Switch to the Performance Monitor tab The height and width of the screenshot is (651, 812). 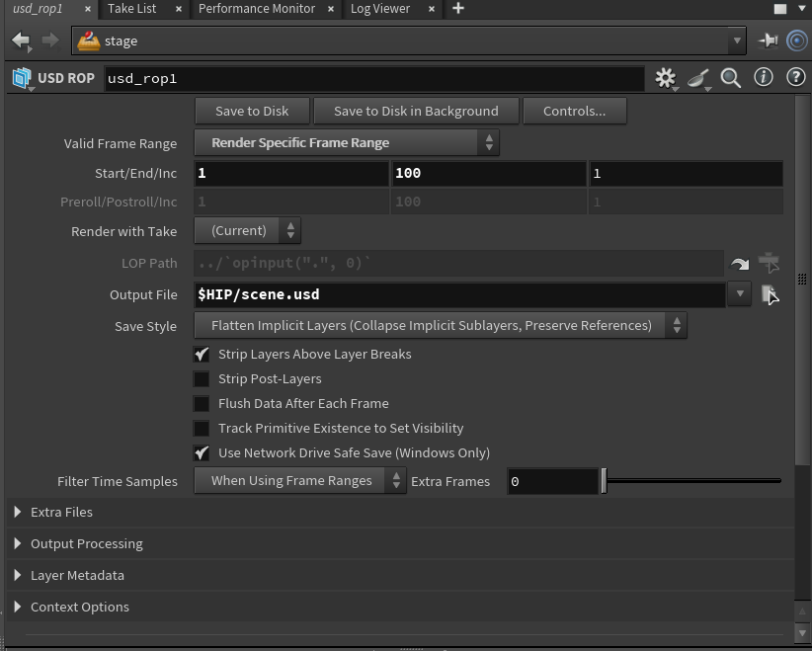tap(256, 9)
